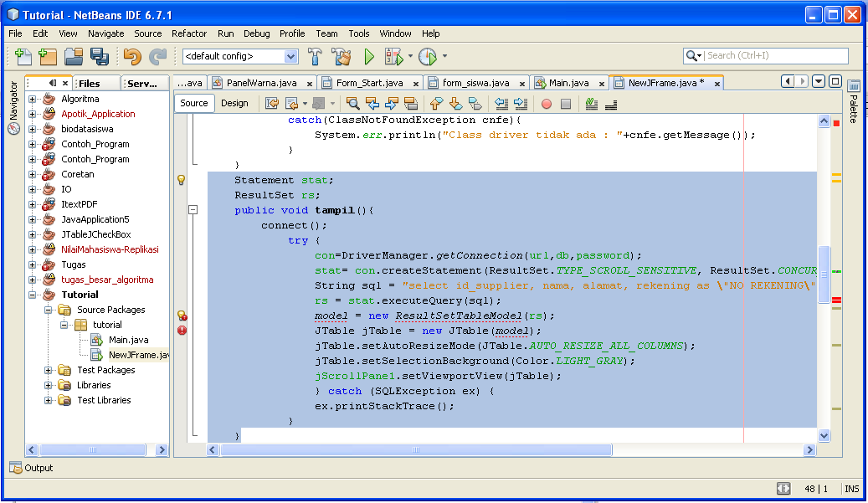
Task: Click the Uncomment code icon
Action: [610, 104]
